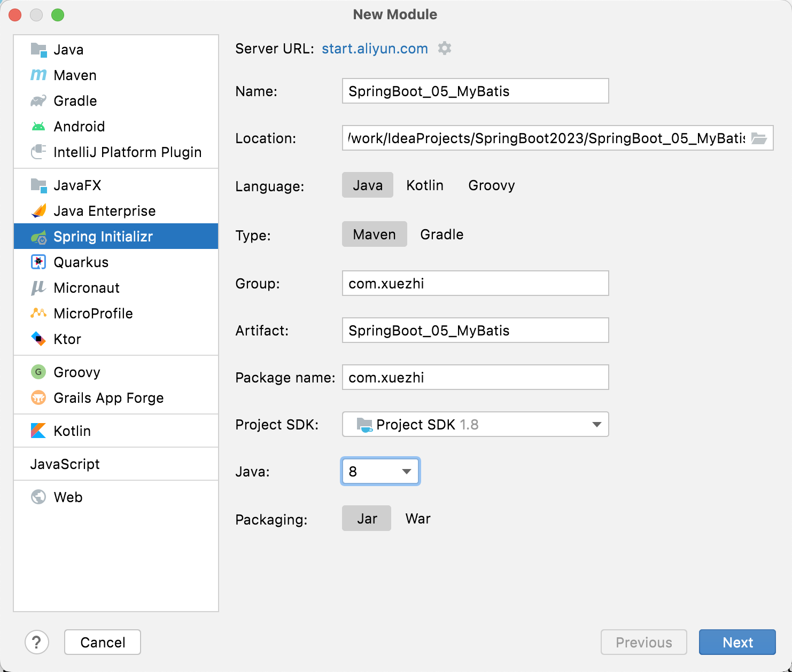Select Java language option

368,185
